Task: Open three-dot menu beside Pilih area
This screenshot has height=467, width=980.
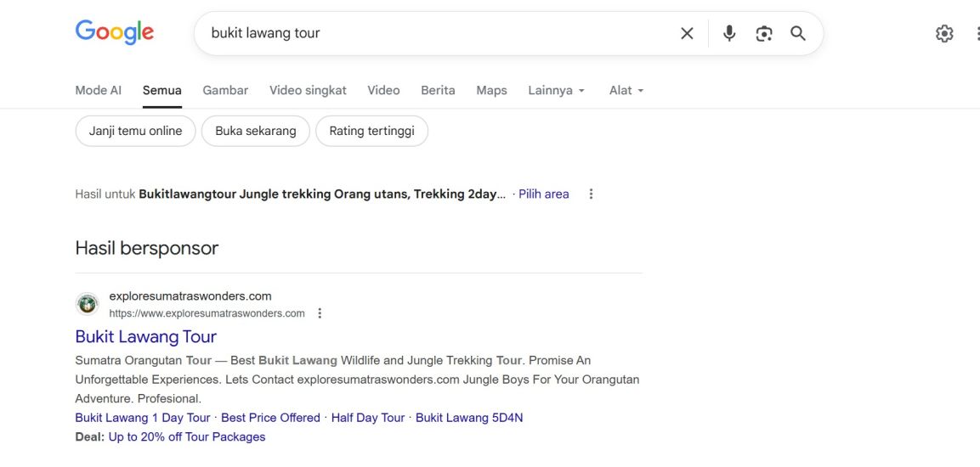Action: click(591, 194)
